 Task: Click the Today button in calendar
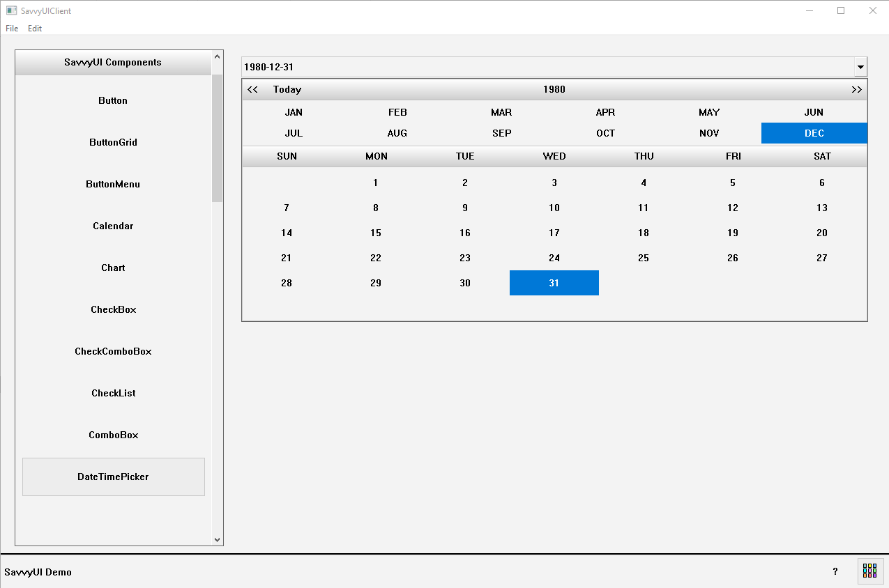287,89
